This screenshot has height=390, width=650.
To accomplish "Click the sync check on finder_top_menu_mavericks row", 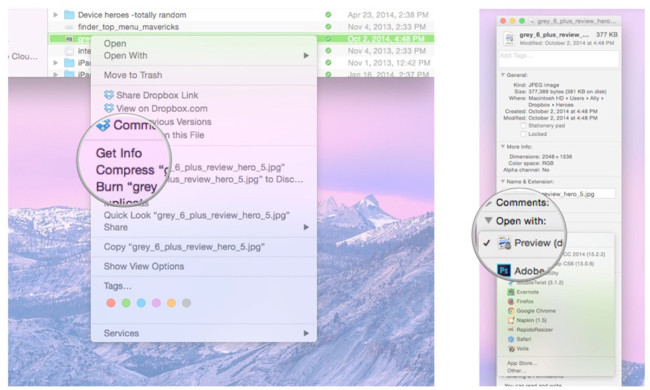I will 328,27.
